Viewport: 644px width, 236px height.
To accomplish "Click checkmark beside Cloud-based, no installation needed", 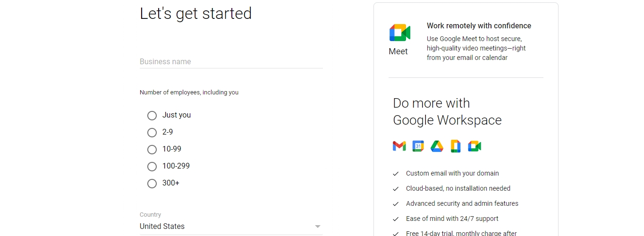I will point(396,189).
